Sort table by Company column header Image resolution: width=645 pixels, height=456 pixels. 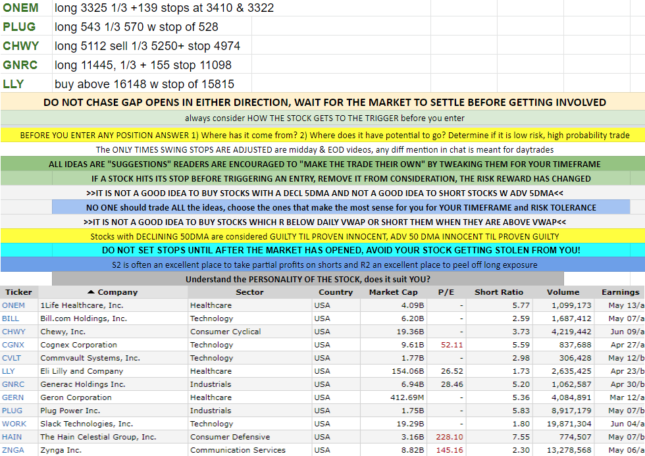(117, 292)
